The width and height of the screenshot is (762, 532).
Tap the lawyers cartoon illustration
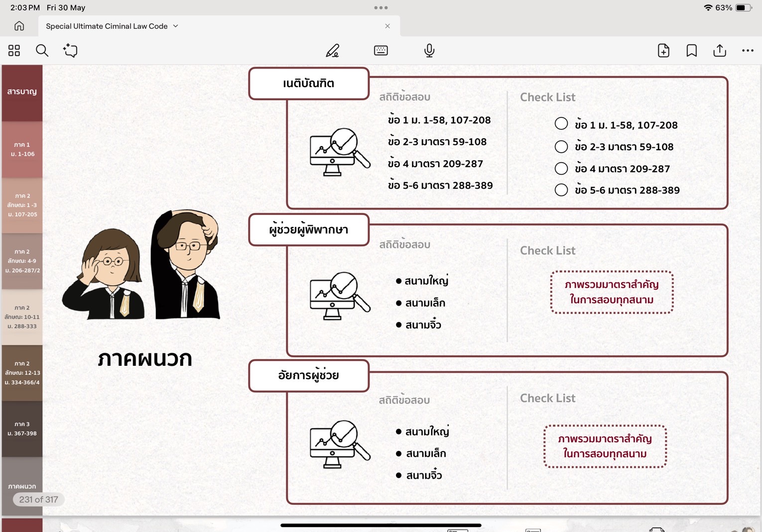(141, 264)
